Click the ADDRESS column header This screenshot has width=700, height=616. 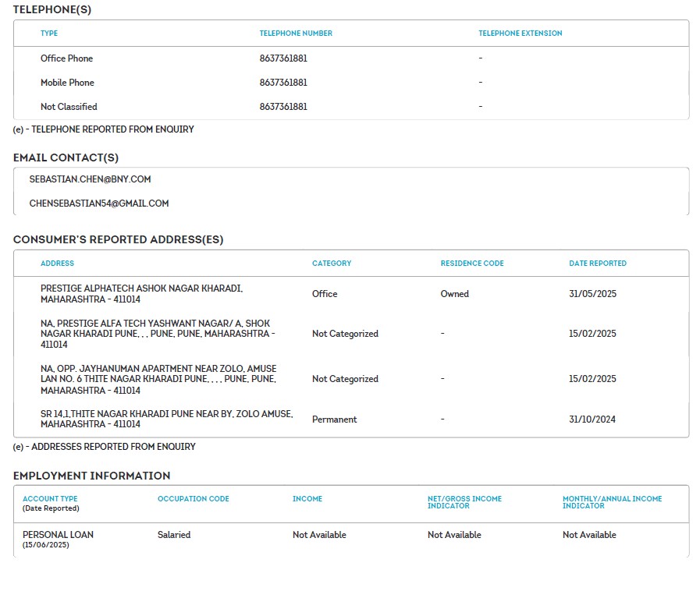[57, 264]
